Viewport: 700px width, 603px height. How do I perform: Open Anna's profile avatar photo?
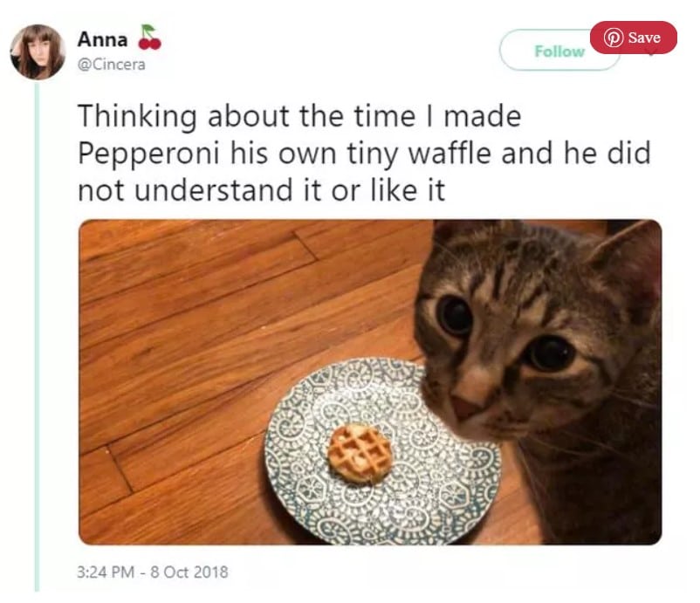[38, 51]
